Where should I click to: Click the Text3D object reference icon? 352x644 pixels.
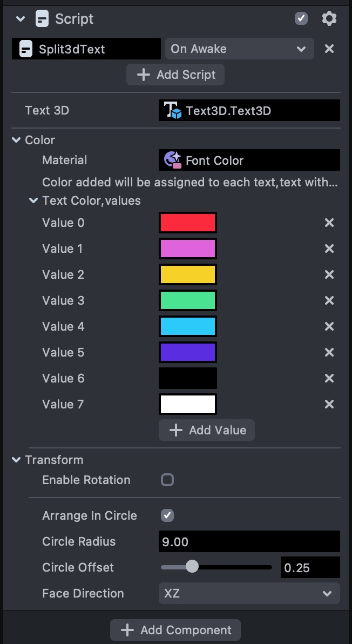coord(173,111)
